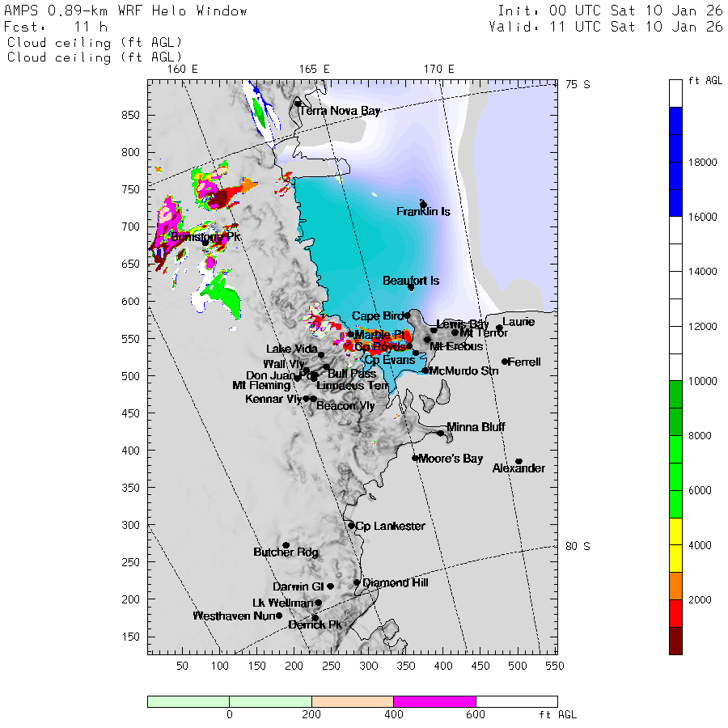Viewport: 728px width, 728px height.
Task: Select the McMurdo Stn station marker
Action: point(425,370)
